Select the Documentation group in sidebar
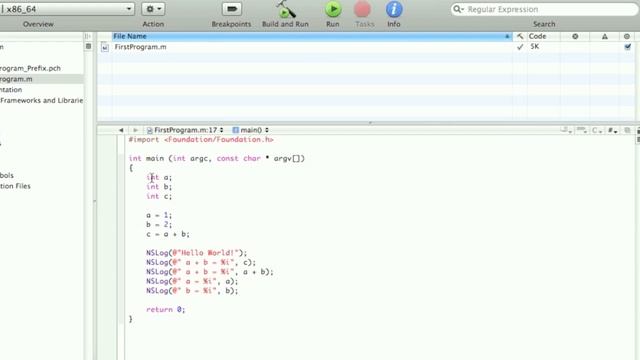Image resolution: width=640 pixels, height=360 pixels. point(11,89)
